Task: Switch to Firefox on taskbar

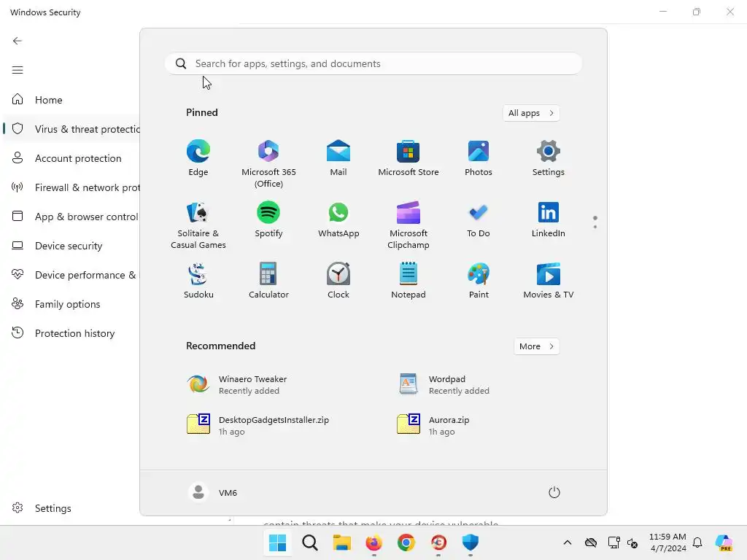Action: pyautogui.click(x=374, y=542)
